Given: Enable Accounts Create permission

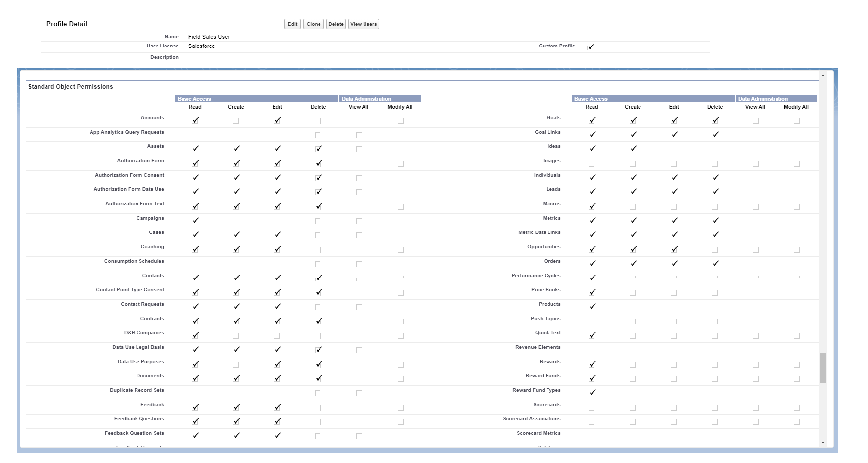Looking at the screenshot, I should [x=236, y=121].
